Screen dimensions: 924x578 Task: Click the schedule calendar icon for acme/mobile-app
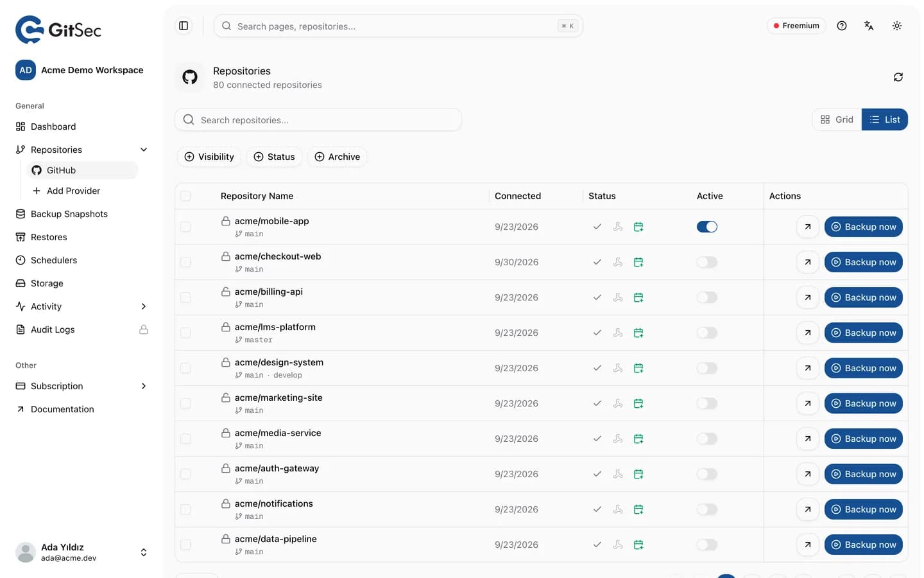click(x=638, y=227)
